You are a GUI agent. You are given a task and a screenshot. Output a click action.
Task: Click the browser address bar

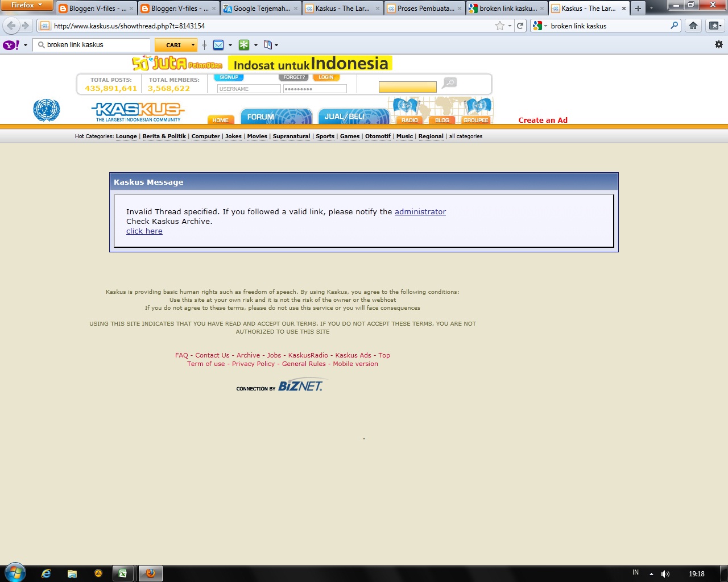pyautogui.click(x=273, y=26)
